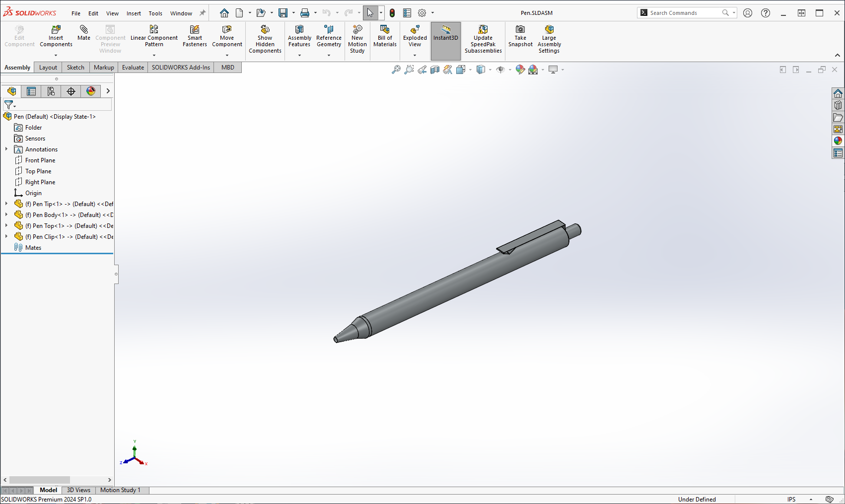Open the Options gear
845x504 pixels.
422,13
